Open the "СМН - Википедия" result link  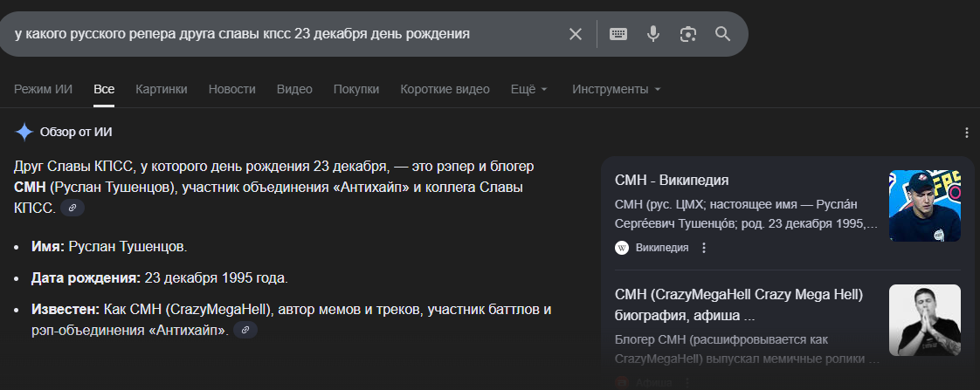672,181
